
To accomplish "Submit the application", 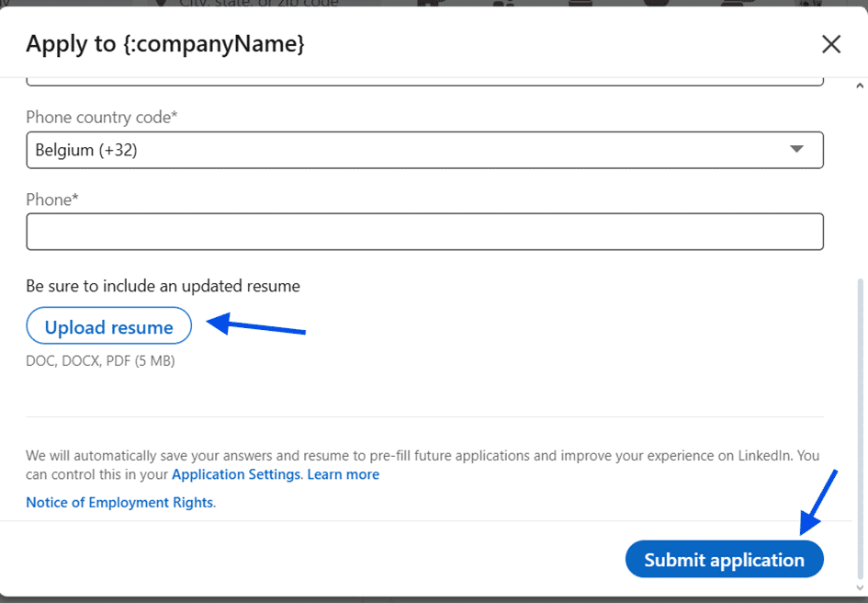I will 724,560.
